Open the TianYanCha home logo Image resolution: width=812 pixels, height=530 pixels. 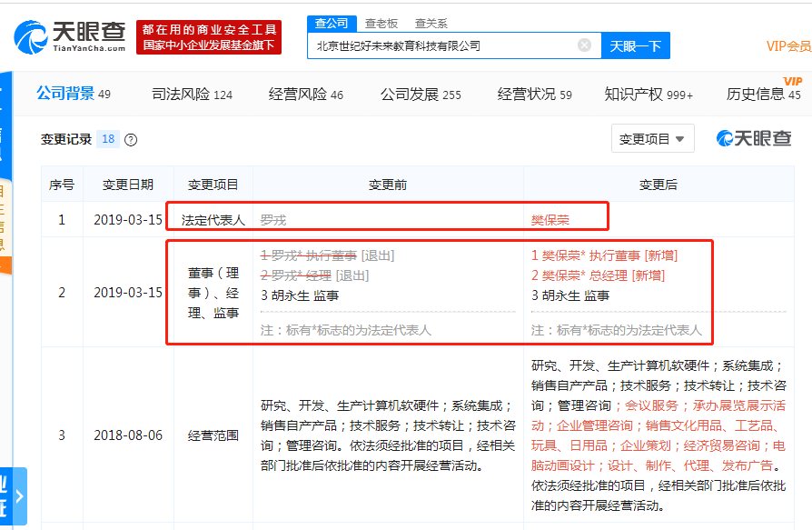70,37
